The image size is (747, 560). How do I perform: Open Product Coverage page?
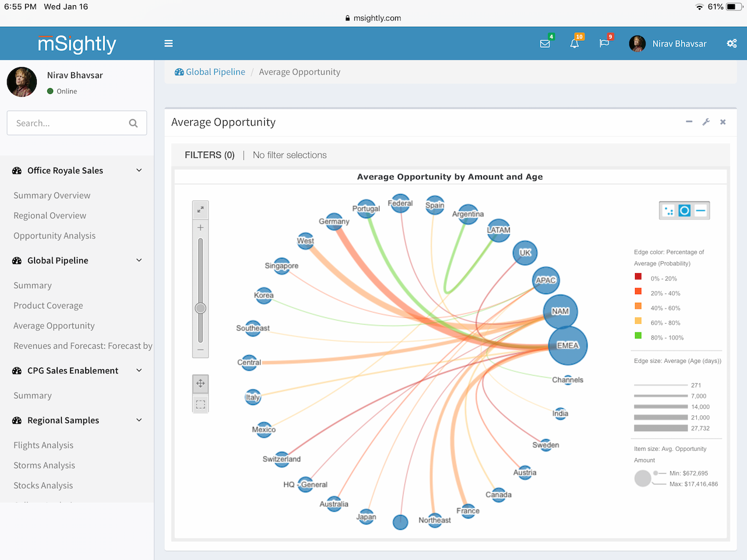click(48, 306)
